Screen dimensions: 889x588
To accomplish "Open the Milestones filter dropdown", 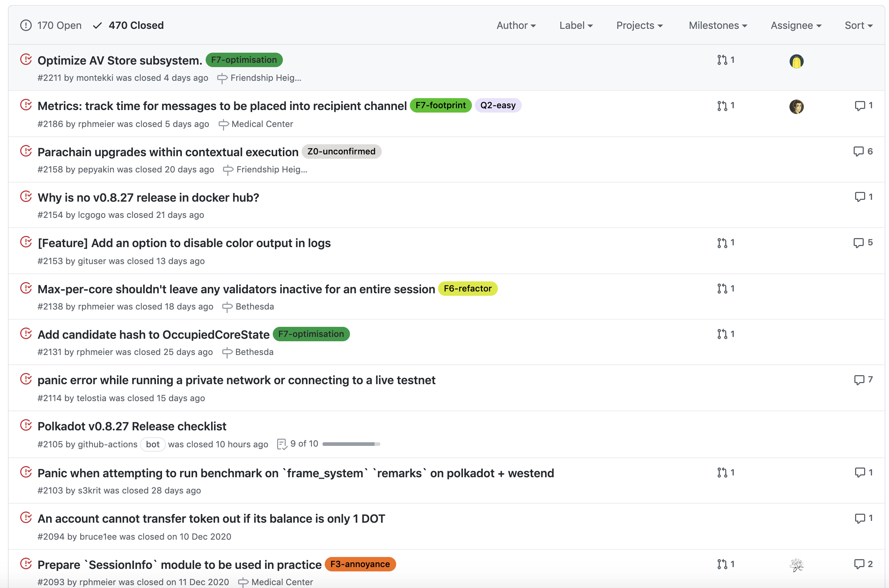I will coord(718,26).
